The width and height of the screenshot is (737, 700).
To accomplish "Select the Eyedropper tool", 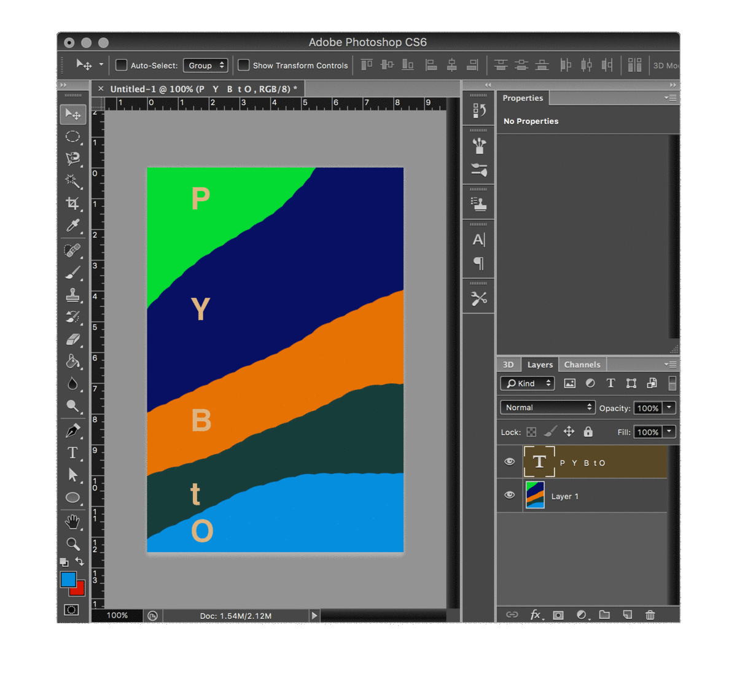I will [73, 226].
